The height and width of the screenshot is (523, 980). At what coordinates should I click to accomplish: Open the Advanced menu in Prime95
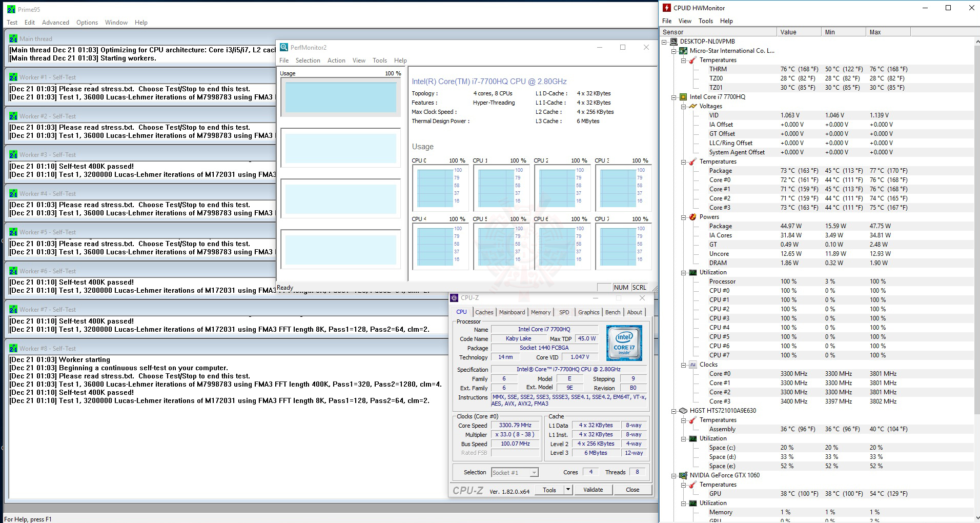pos(55,22)
